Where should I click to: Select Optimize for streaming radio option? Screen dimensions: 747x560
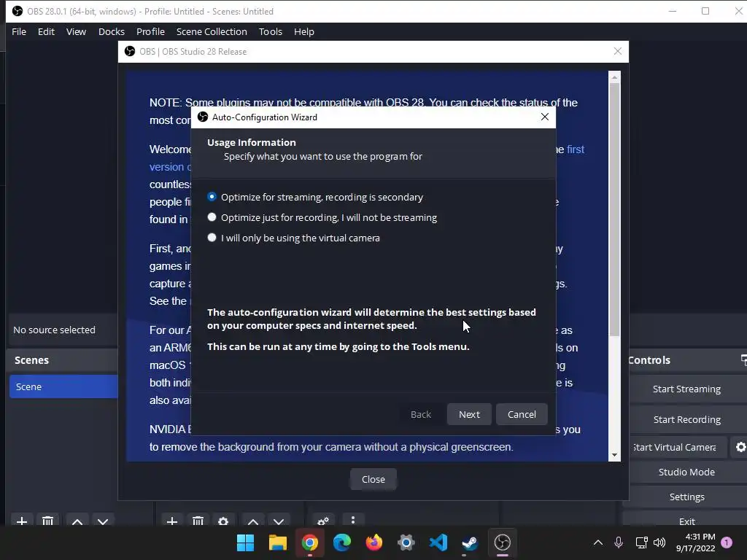click(315, 197)
